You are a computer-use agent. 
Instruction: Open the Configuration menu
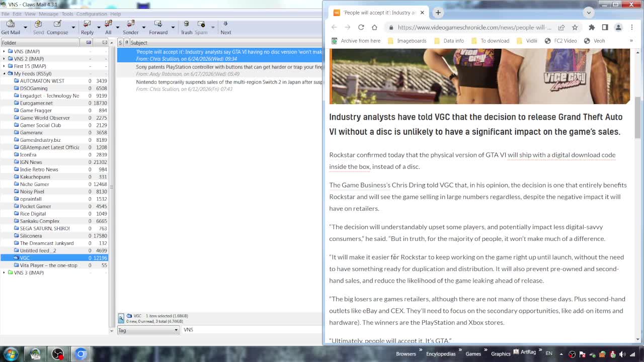pos(92,14)
